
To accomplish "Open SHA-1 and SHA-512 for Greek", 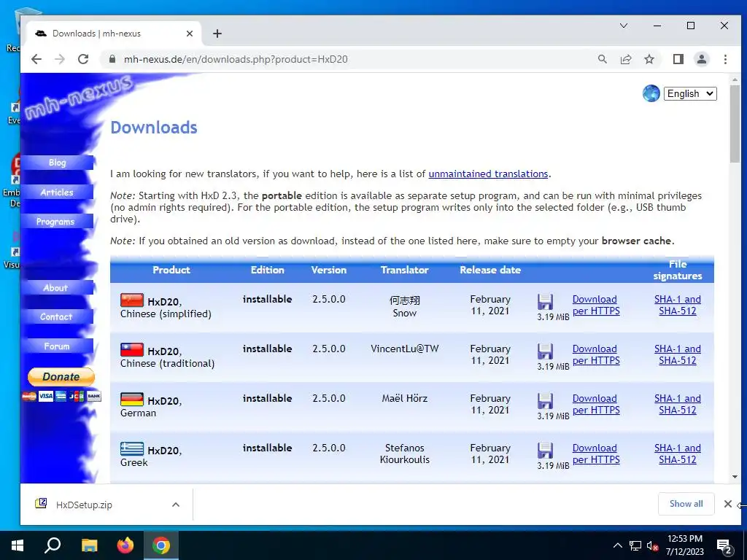I will click(x=678, y=454).
